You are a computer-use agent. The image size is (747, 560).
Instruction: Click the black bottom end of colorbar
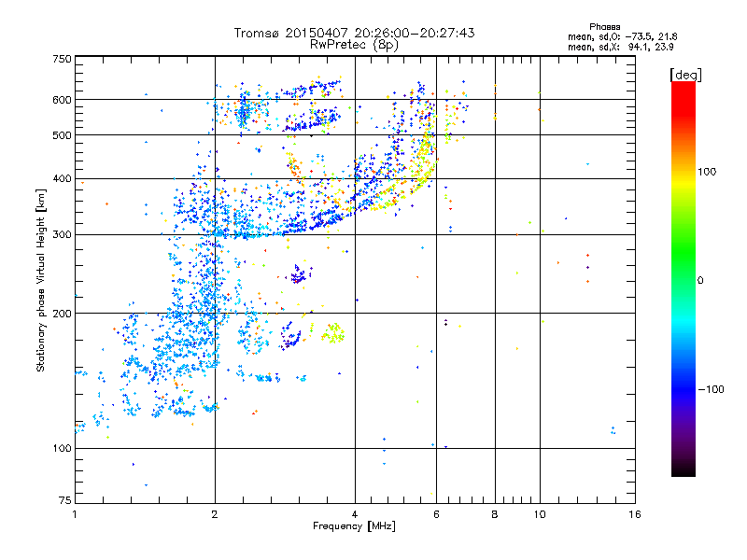[x=684, y=470]
